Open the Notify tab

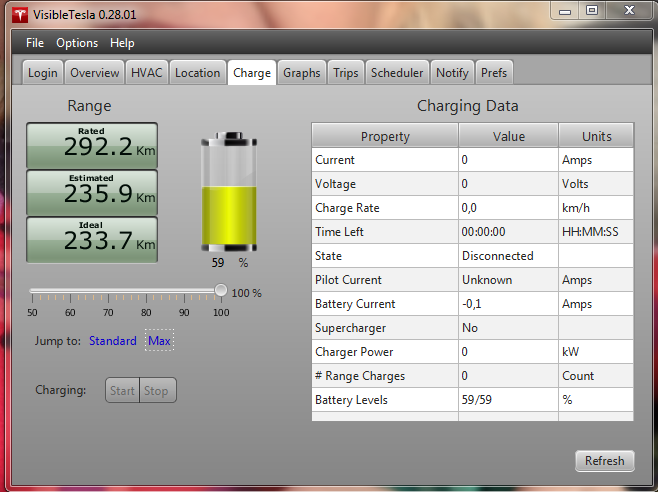click(452, 73)
